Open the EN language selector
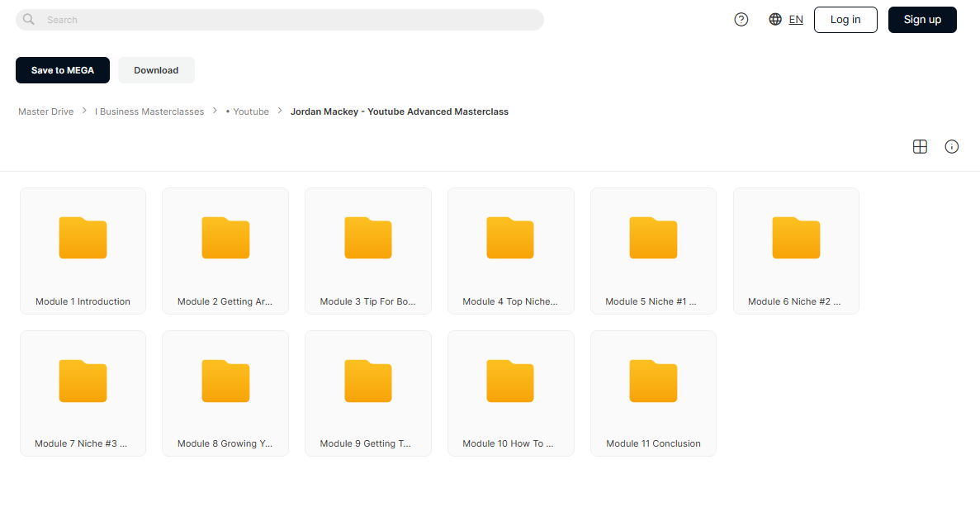Screen dimensions: 980x521 click(x=796, y=19)
